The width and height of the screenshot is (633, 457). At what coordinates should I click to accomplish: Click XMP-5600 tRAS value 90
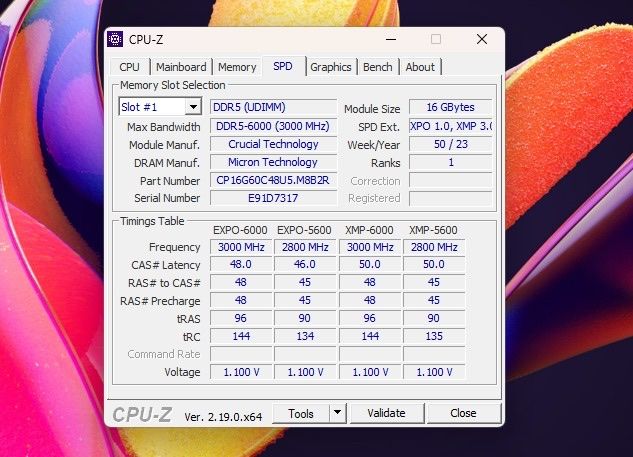[434, 318]
